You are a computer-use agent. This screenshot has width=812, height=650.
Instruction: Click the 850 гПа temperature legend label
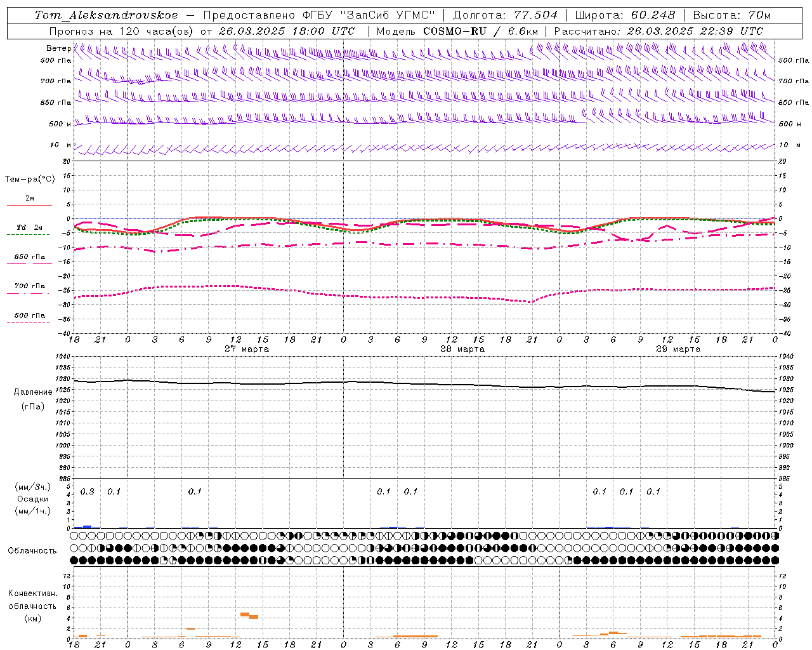tap(29, 256)
